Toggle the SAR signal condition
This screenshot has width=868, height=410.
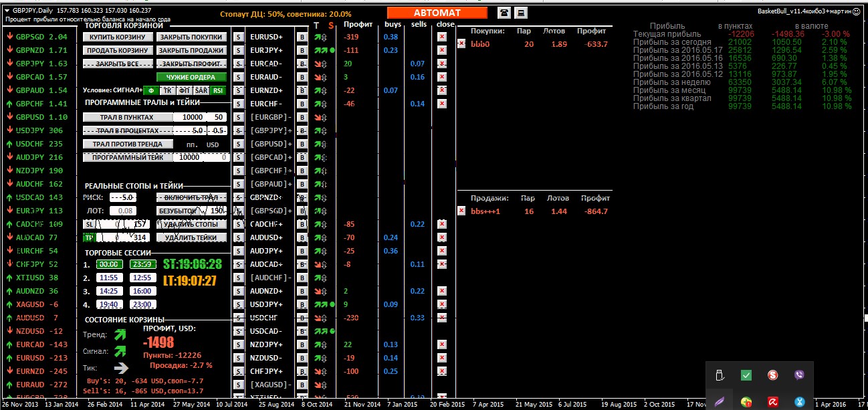click(x=201, y=90)
